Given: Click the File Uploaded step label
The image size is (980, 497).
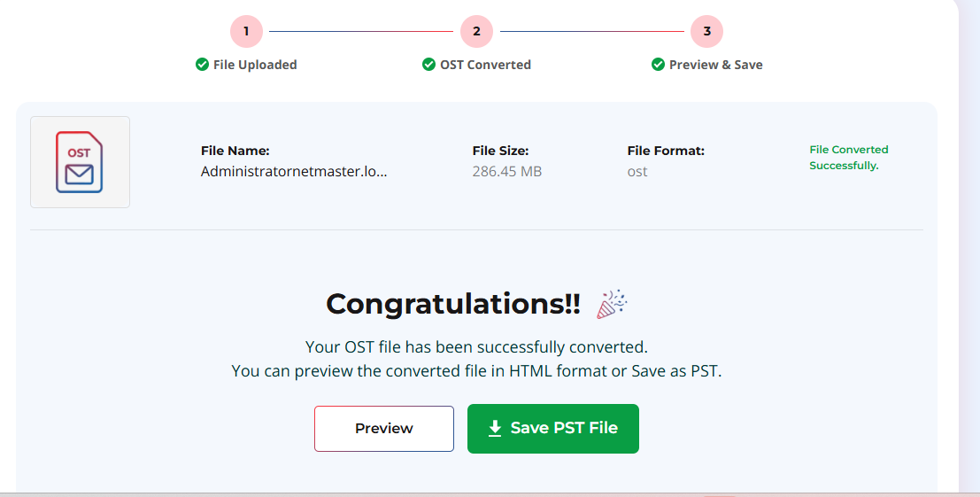Looking at the screenshot, I should [255, 65].
